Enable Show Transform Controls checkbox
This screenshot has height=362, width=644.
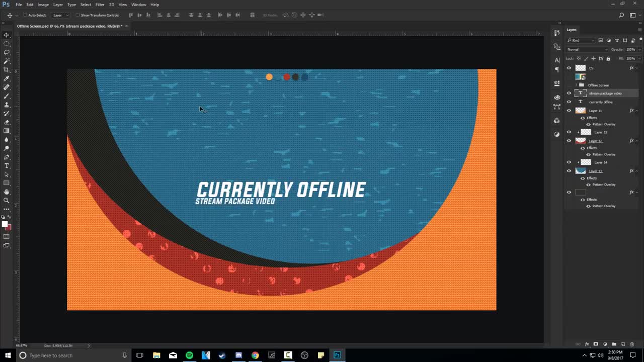(77, 15)
